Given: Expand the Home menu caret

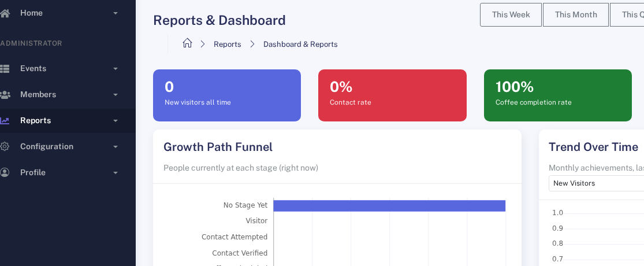Looking at the screenshot, I should (x=116, y=13).
